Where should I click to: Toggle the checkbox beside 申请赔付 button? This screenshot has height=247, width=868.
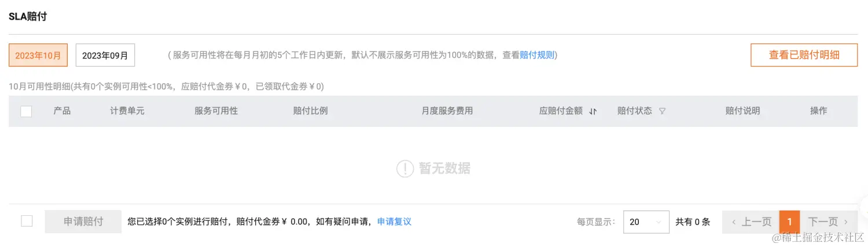pyautogui.click(x=27, y=221)
